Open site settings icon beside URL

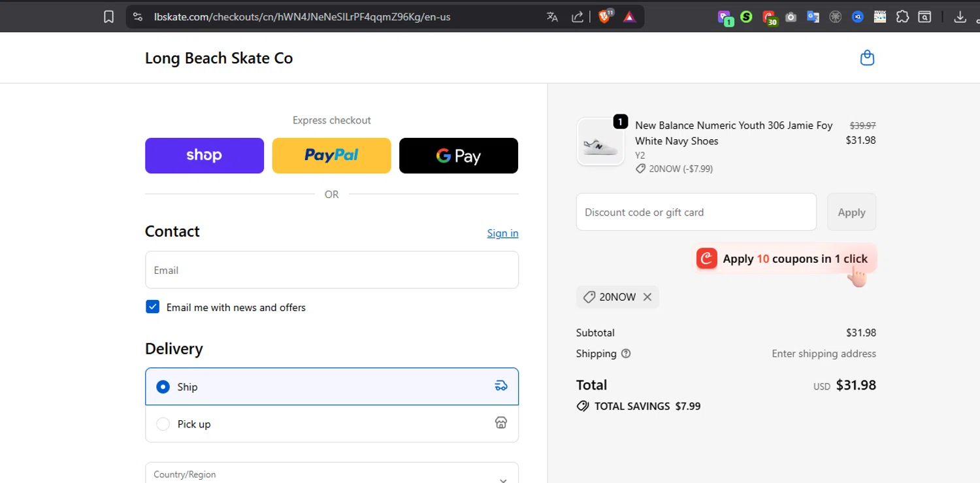click(x=137, y=17)
